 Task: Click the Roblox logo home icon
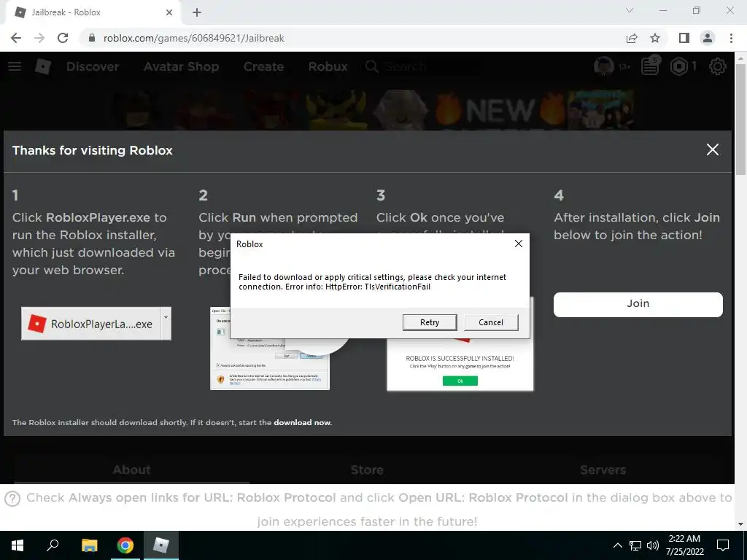click(43, 66)
